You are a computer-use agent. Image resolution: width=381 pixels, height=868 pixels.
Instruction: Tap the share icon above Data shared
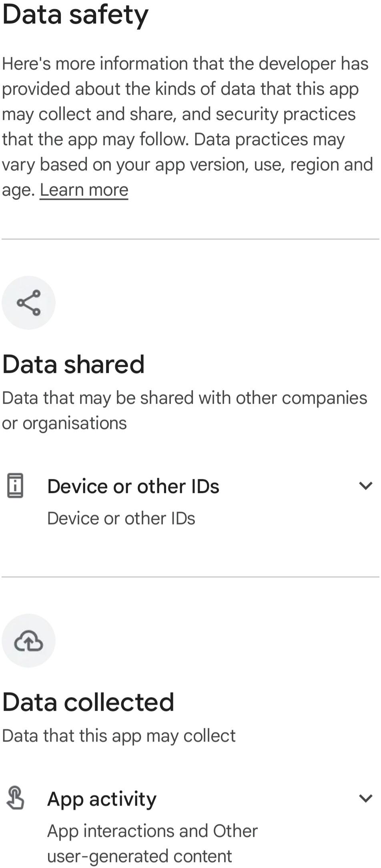pos(28,303)
